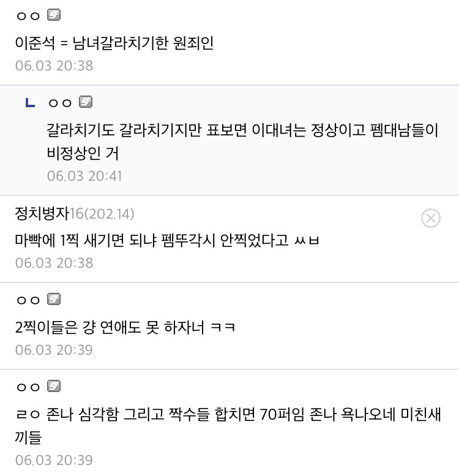Viewport: 459px width, 476px height.
Task: Select the reply starting with 갈라치기도 갈라치기지만
Action: point(242,142)
